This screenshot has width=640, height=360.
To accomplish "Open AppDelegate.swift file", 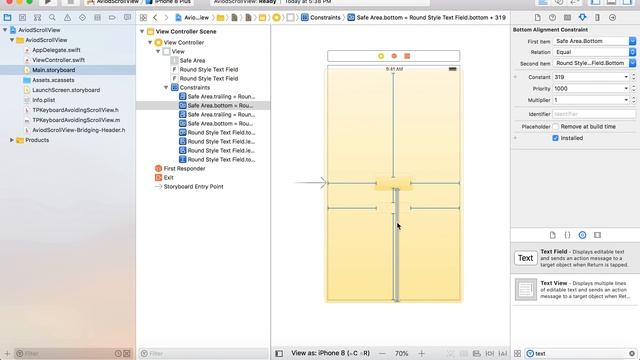I will 56,50.
